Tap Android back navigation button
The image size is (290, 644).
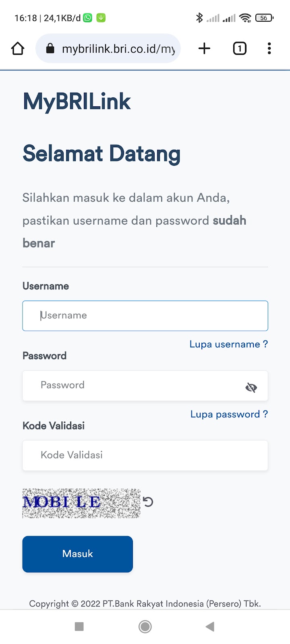point(210,627)
